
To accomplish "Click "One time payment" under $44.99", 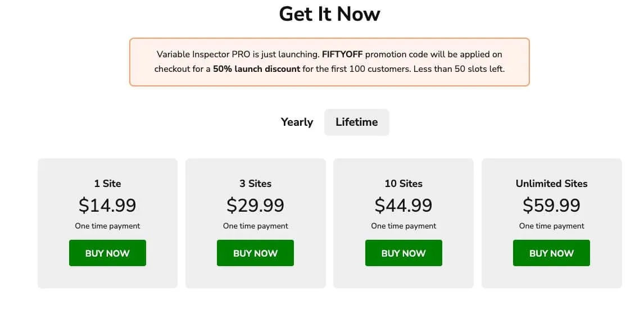I will coord(403,226).
